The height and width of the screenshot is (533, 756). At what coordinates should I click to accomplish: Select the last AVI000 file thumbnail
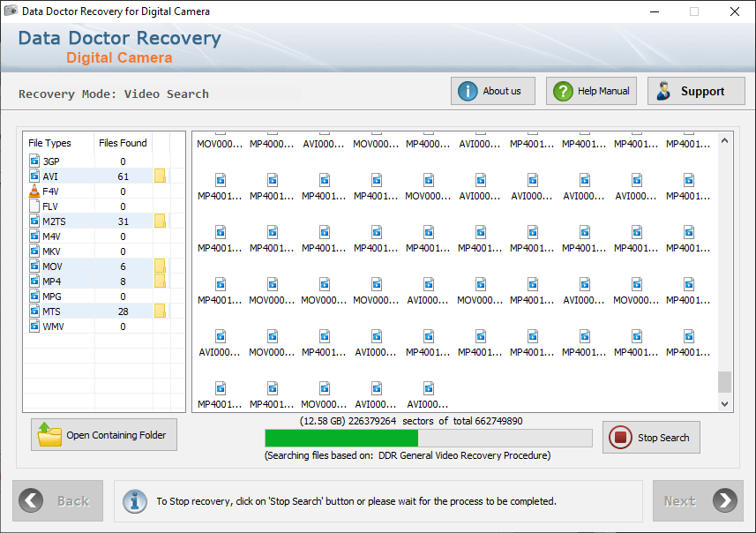[x=428, y=395]
